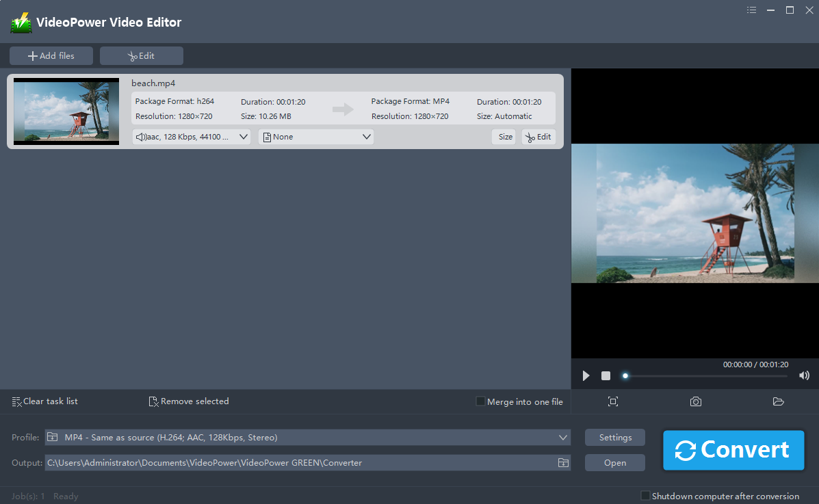Screen dimensions: 819x504
Task: Mute the preview volume speaker icon
Action: click(x=804, y=375)
